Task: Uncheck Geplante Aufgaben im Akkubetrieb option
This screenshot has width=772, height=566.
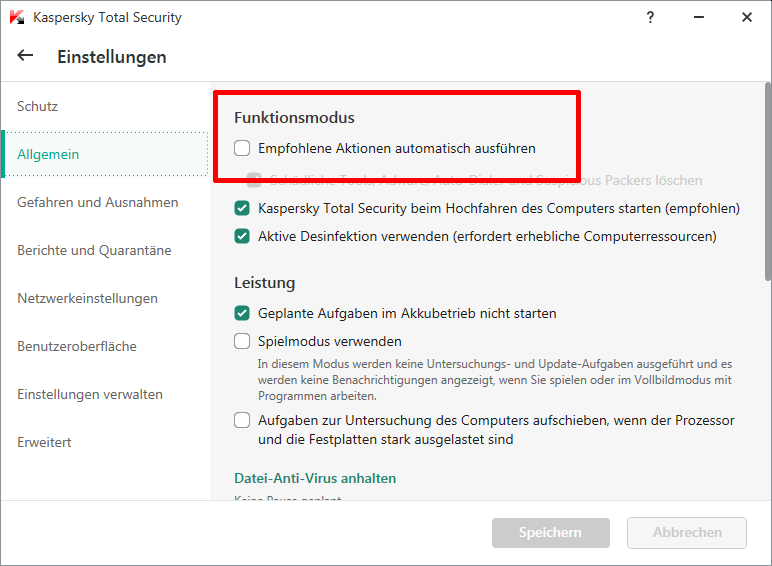Action: [x=242, y=313]
